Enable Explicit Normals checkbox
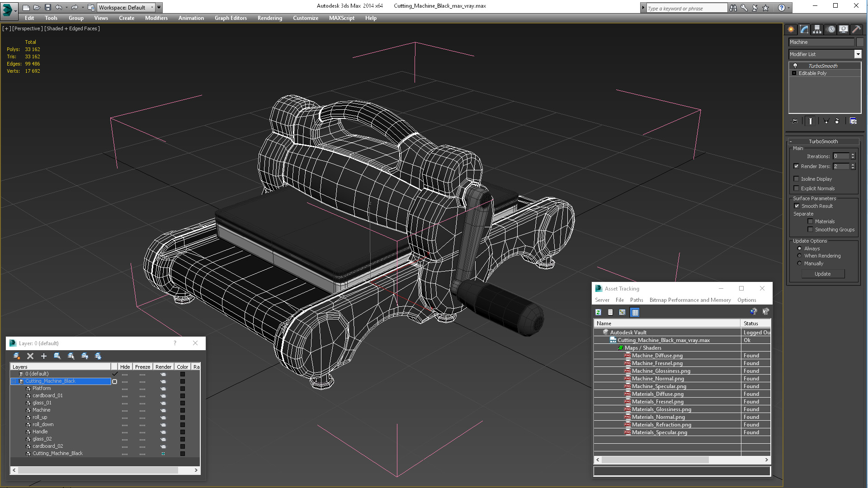Image resolution: width=868 pixels, height=488 pixels. (797, 188)
